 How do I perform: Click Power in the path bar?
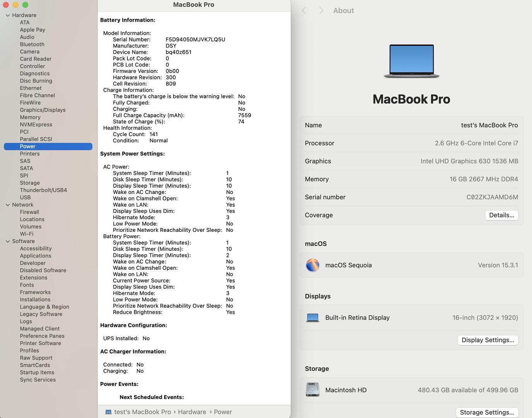tap(223, 412)
